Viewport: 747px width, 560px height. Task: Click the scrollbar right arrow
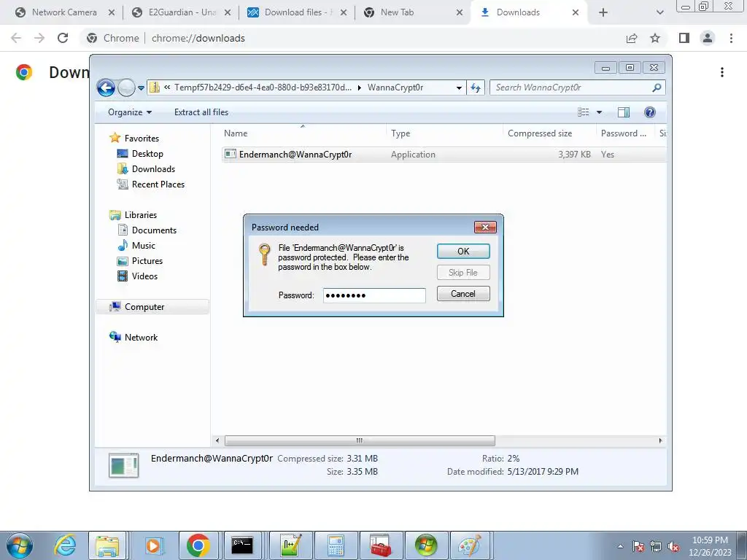660,440
